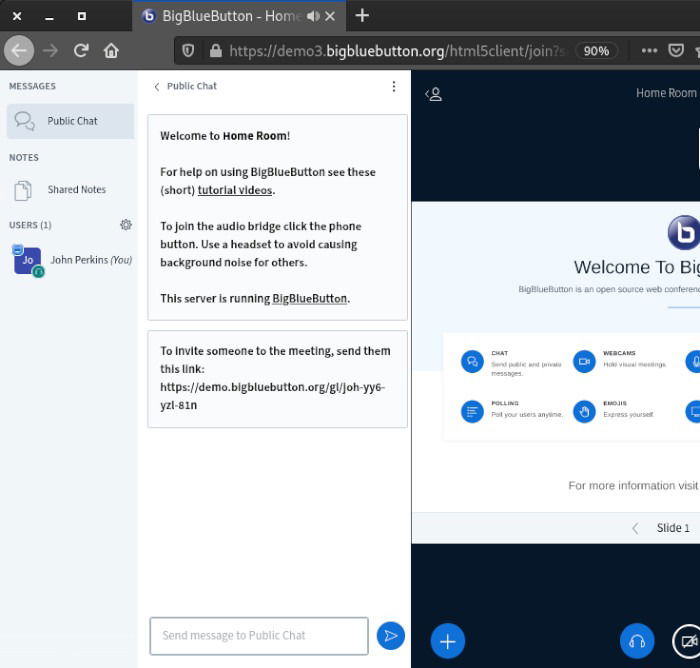700x668 pixels.
Task: Click the meeting invite link text
Action: [x=272, y=396]
